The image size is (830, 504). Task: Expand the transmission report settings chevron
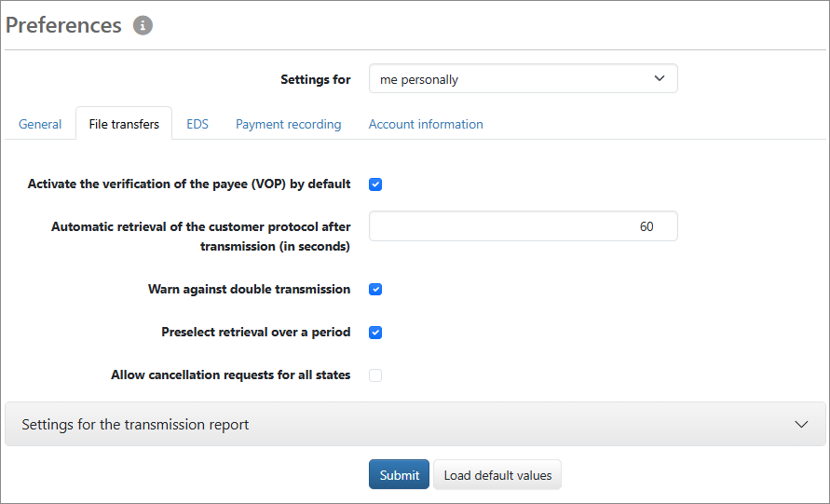click(x=801, y=424)
